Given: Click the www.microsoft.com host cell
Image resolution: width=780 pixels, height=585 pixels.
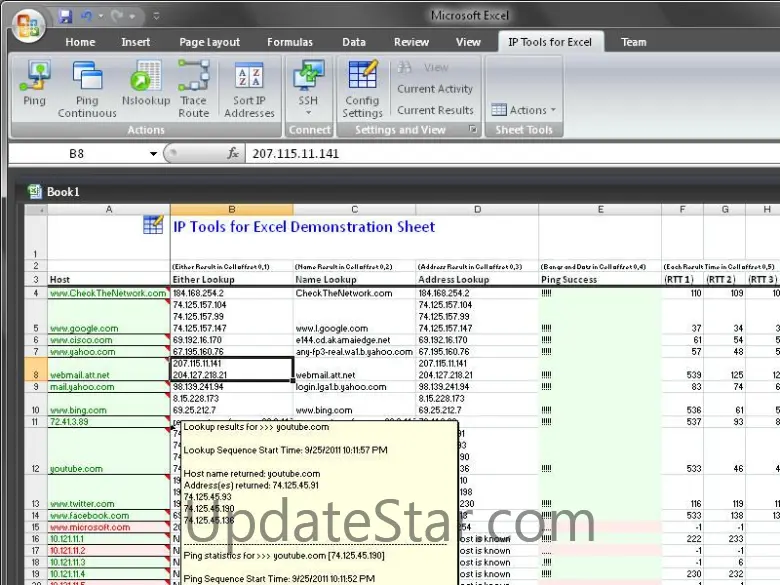Looking at the screenshot, I should (x=108, y=527).
